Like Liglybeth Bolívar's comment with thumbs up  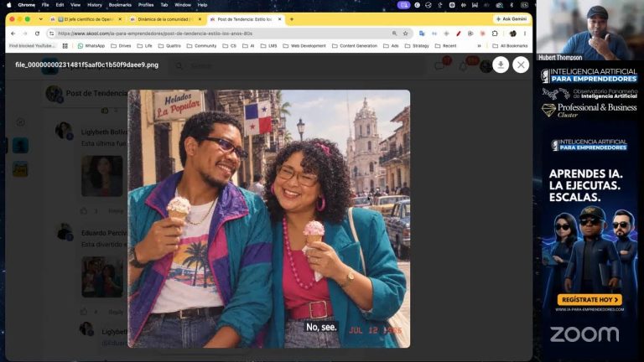[84, 211]
